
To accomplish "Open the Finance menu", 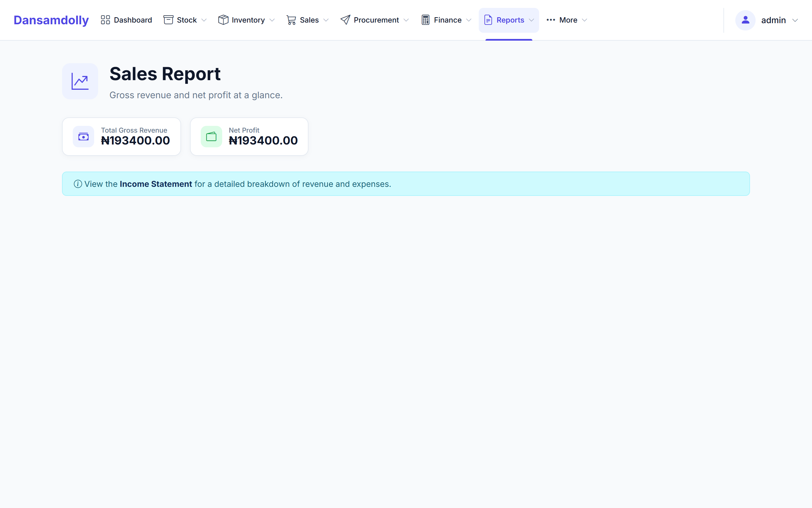I will click(447, 20).
